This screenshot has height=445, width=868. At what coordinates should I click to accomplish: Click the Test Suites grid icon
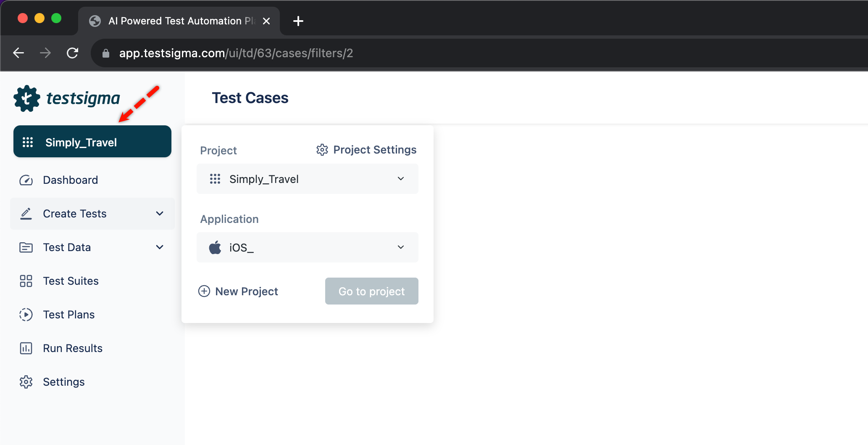(x=26, y=281)
